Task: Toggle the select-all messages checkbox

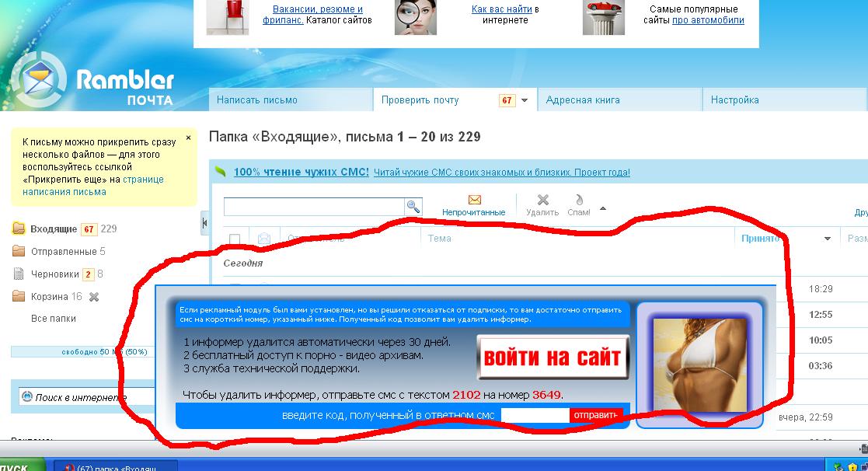Action: tap(235, 239)
